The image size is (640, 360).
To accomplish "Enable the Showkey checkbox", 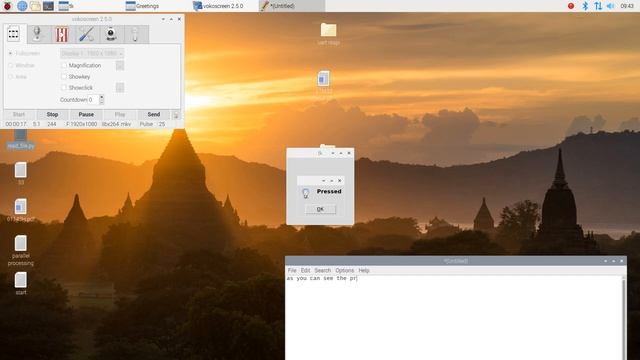I will 64,77.
